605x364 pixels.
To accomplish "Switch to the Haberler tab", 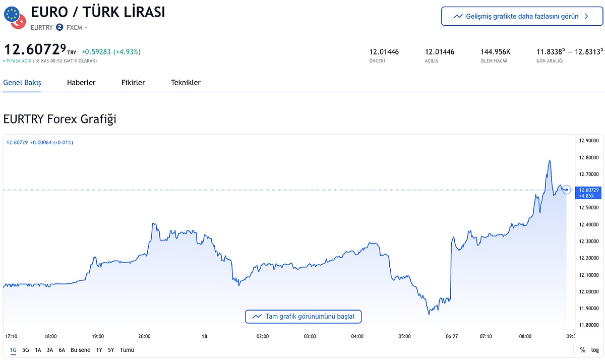I will coord(81,83).
